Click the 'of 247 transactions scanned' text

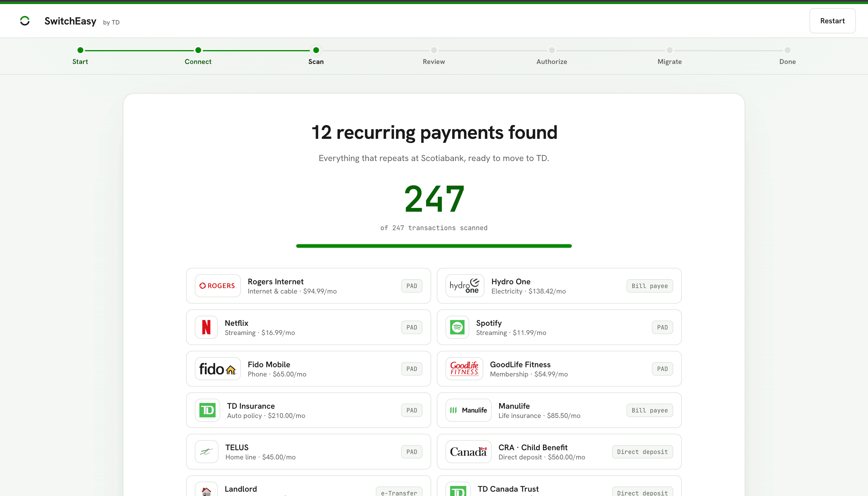click(434, 228)
